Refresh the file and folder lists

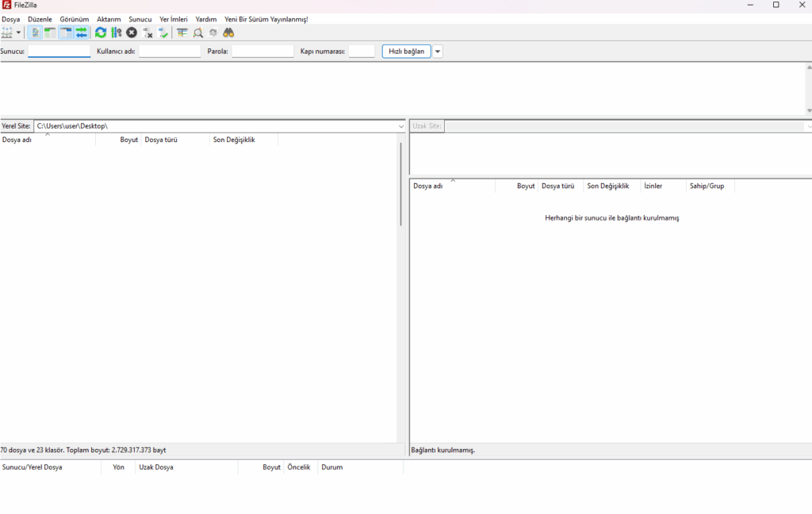101,33
